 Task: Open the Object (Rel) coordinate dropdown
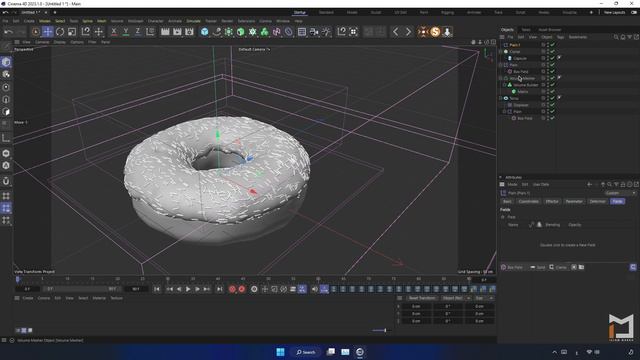(x=455, y=298)
